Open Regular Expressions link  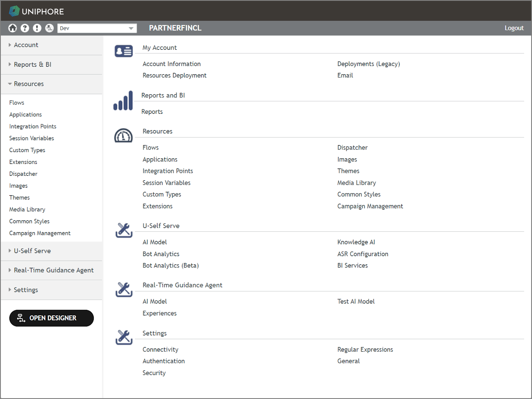click(x=365, y=350)
